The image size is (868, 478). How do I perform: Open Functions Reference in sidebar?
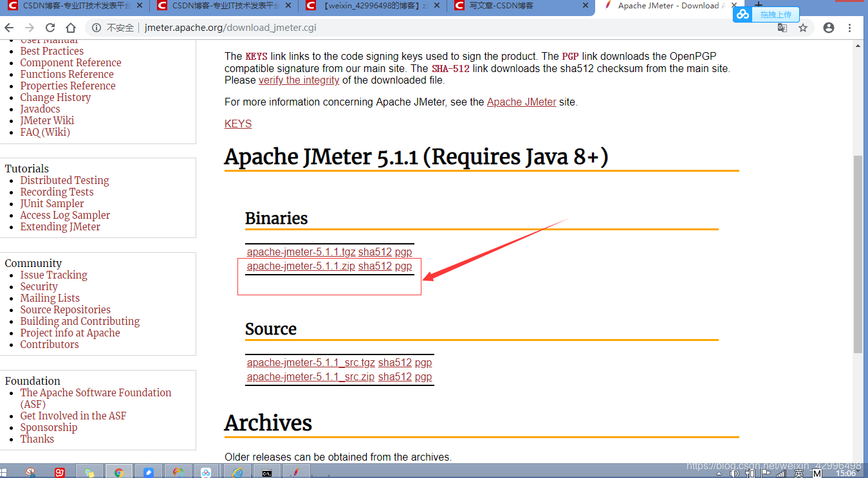tap(67, 75)
